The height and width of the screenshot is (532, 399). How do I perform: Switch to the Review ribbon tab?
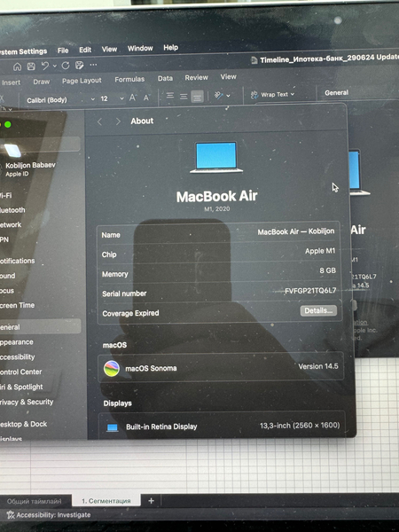click(x=197, y=78)
